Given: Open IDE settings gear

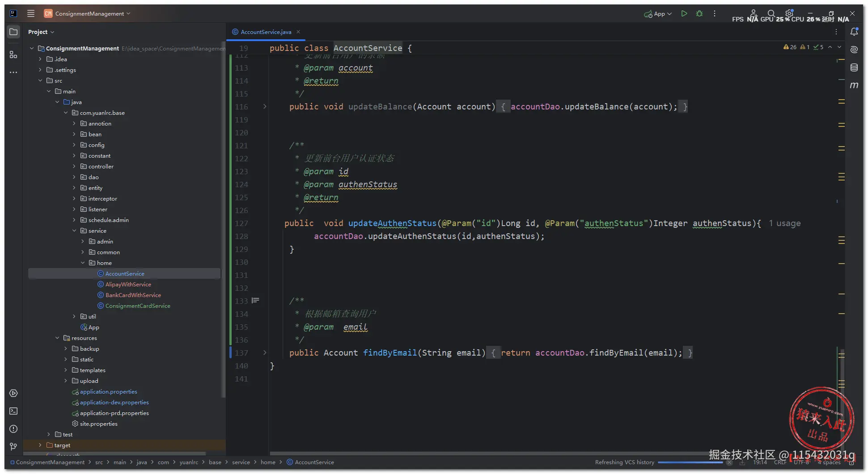Looking at the screenshot, I should [789, 13].
